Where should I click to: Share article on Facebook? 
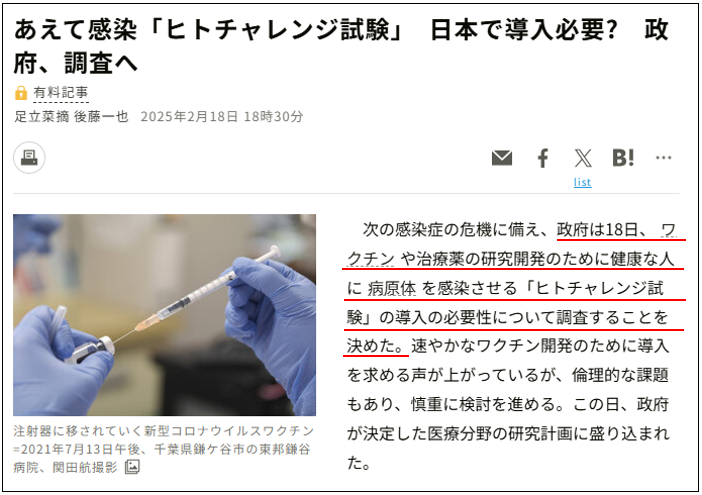(543, 158)
